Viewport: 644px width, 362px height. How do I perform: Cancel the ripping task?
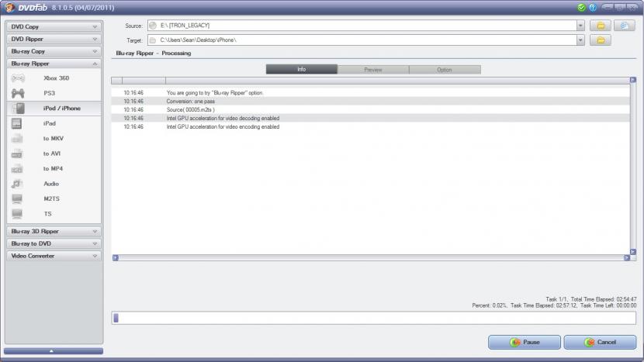(x=600, y=342)
